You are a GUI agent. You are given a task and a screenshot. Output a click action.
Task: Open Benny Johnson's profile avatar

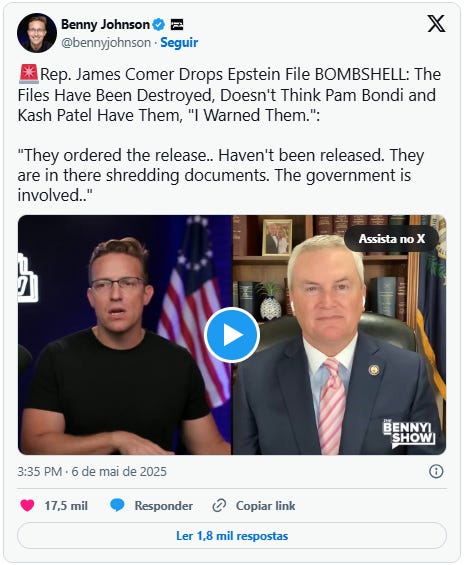(37, 33)
